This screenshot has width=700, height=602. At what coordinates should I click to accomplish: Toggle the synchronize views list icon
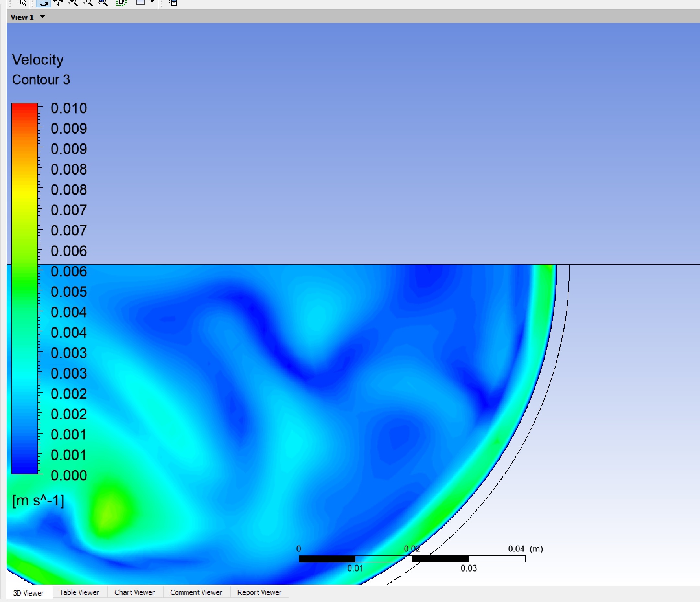[173, 3]
